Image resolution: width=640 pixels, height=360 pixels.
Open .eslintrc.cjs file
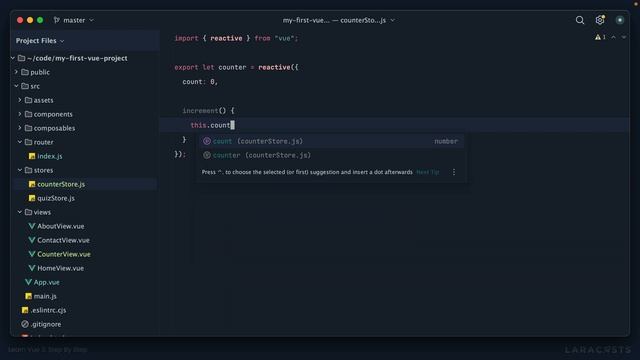point(48,310)
